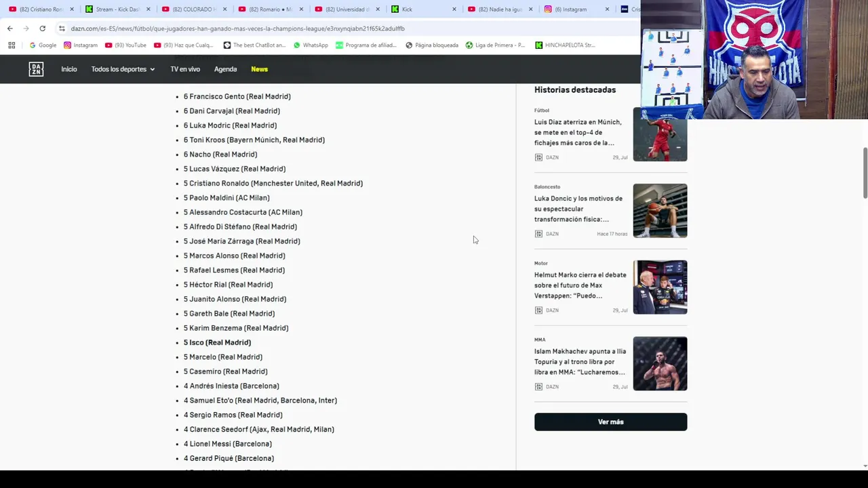Click the 'Ver más' button
Viewport: 868px width, 488px height.
click(x=610, y=422)
